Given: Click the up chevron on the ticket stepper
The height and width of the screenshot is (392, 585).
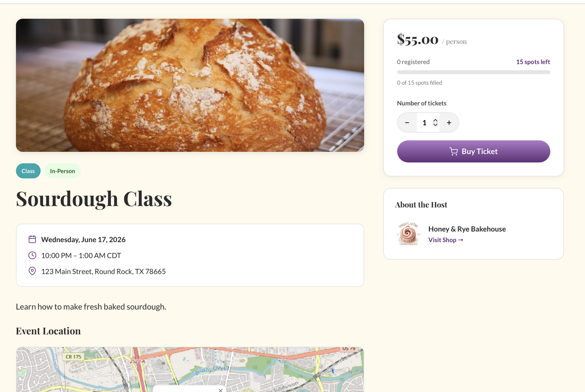Looking at the screenshot, I should click(x=435, y=120).
